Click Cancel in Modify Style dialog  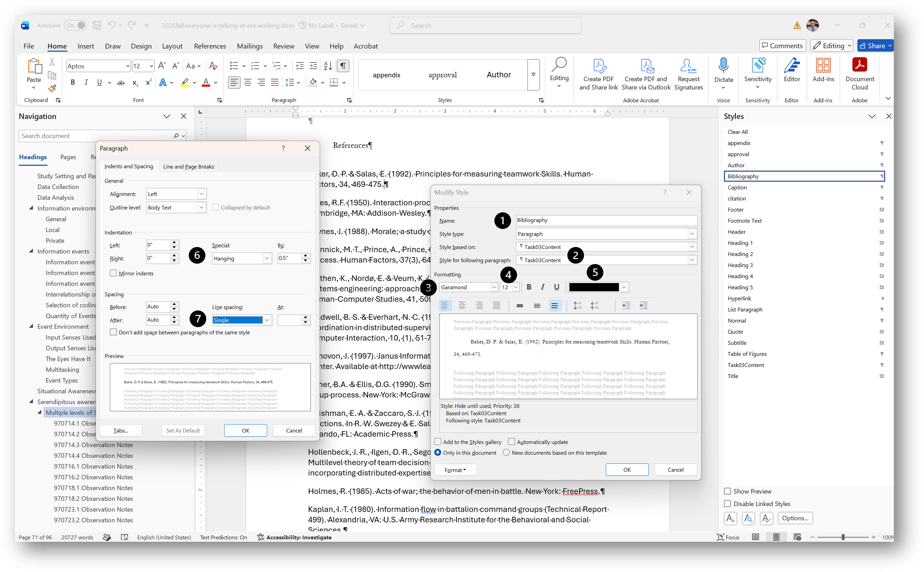pos(675,469)
